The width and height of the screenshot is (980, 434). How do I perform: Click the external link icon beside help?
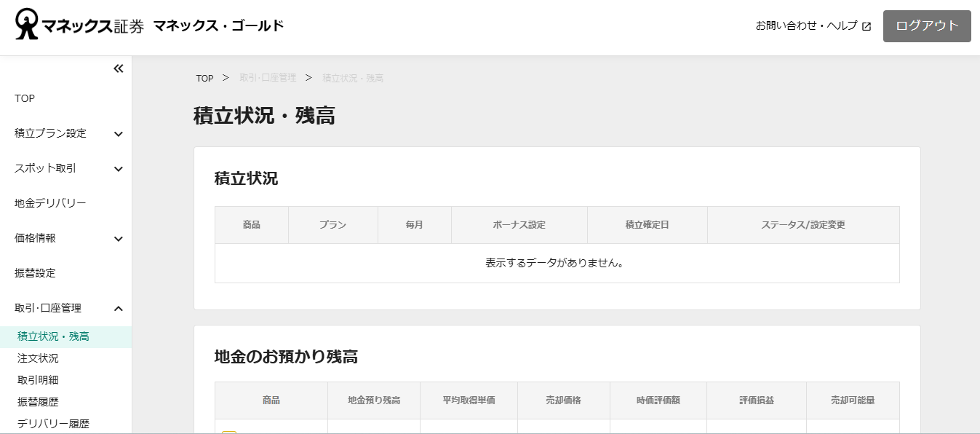click(867, 26)
